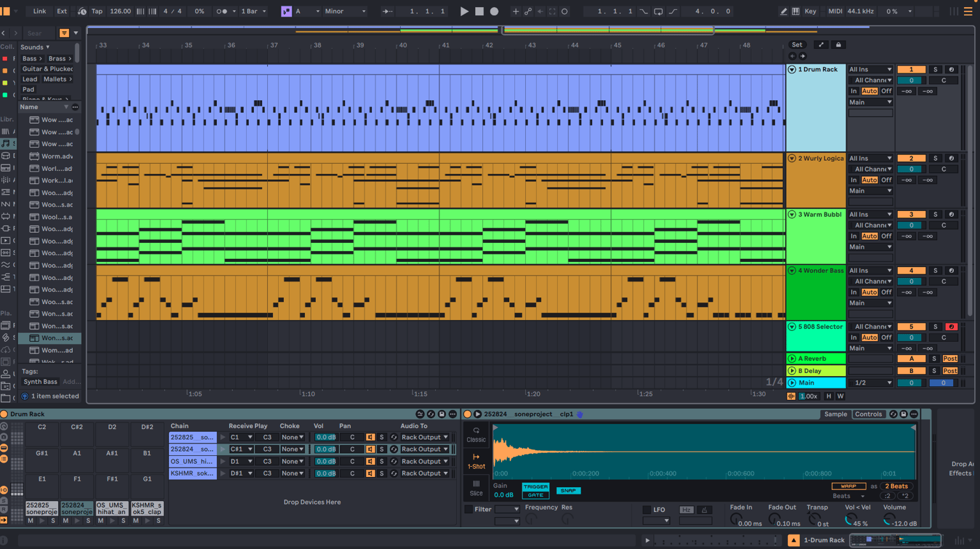Click the Synth Bass tag in browser
The width and height of the screenshot is (980, 549).
(x=40, y=382)
